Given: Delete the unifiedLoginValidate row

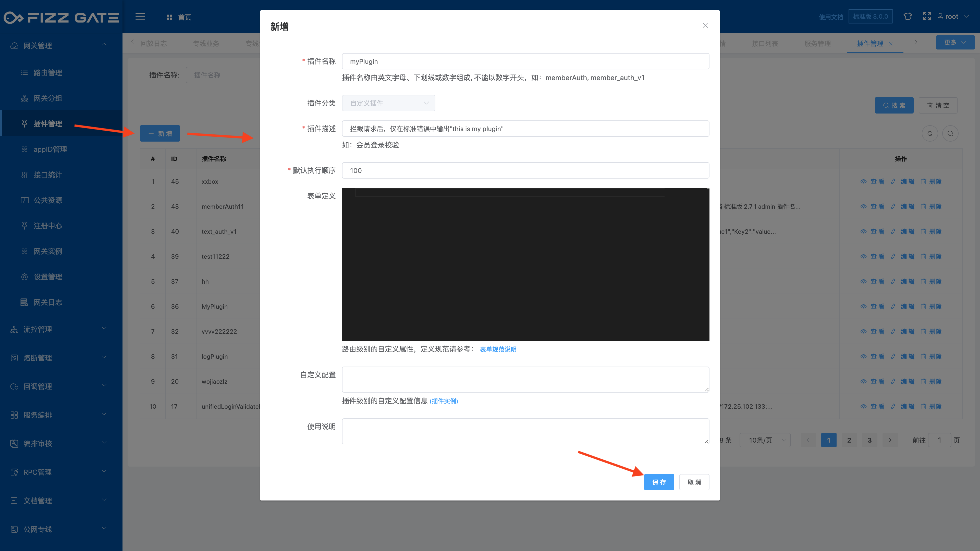Looking at the screenshot, I should click(x=931, y=407).
